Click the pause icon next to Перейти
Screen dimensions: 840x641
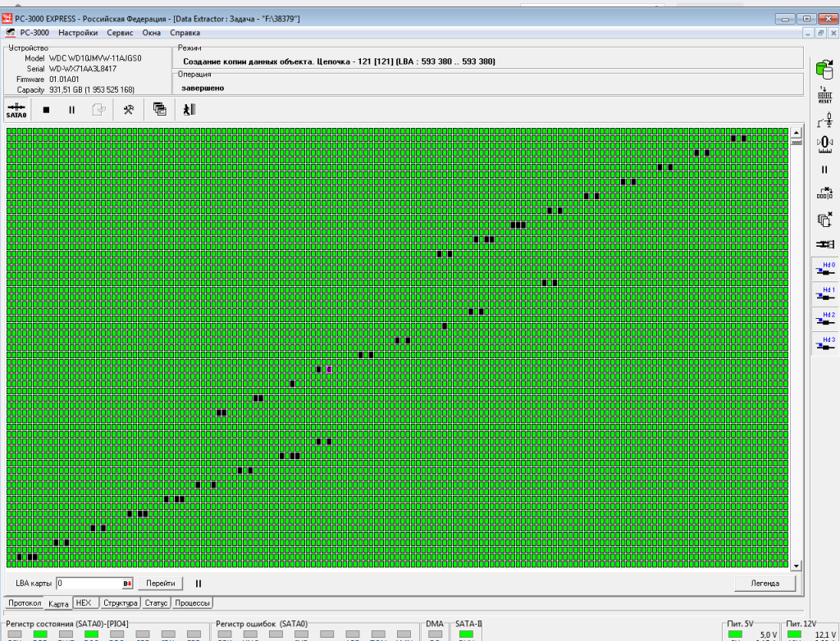point(199,583)
